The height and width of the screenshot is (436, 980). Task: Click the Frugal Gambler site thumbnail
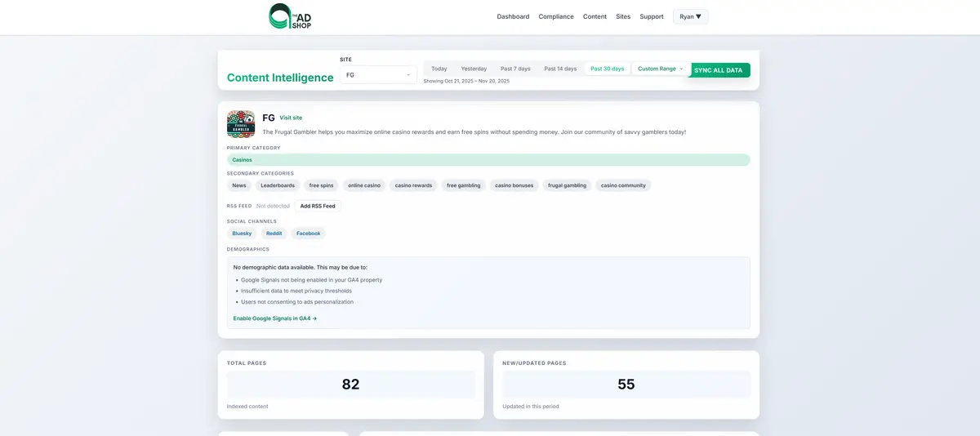point(241,124)
